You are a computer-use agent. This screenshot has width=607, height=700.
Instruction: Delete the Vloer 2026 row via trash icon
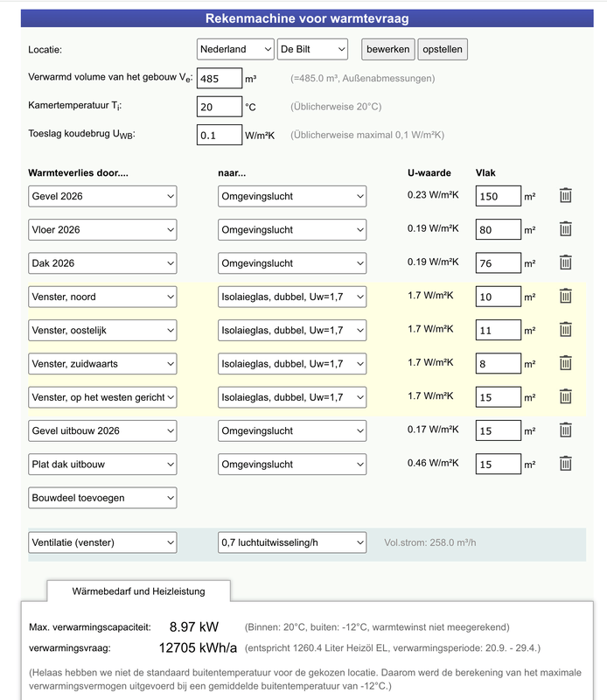pyautogui.click(x=566, y=229)
